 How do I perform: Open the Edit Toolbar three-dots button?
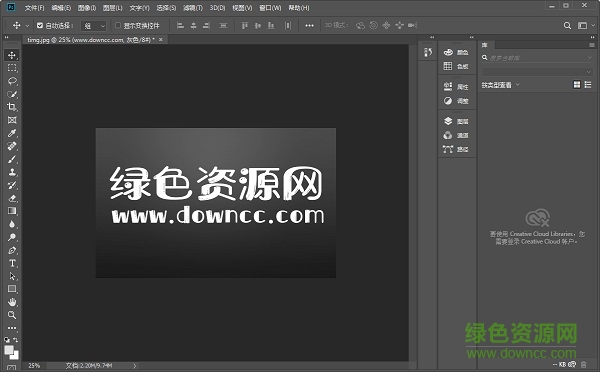[12, 328]
